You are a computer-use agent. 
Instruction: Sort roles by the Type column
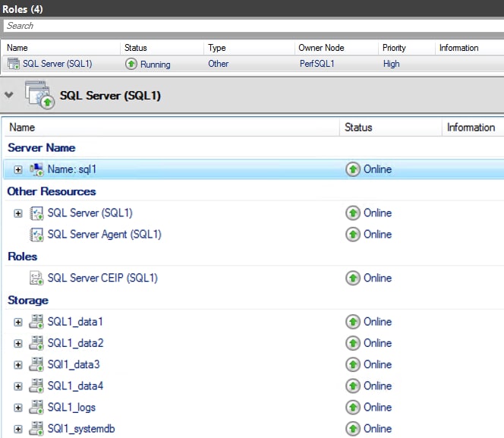[249, 48]
